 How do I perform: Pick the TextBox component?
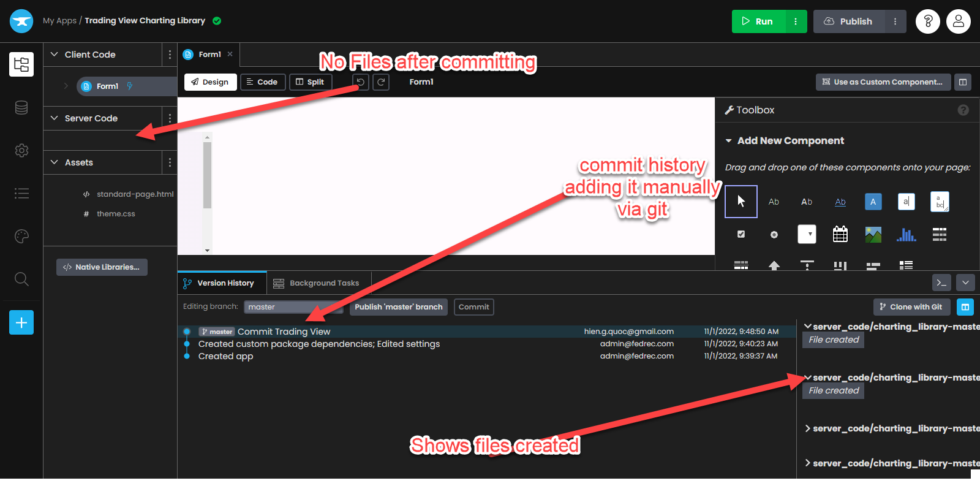907,202
